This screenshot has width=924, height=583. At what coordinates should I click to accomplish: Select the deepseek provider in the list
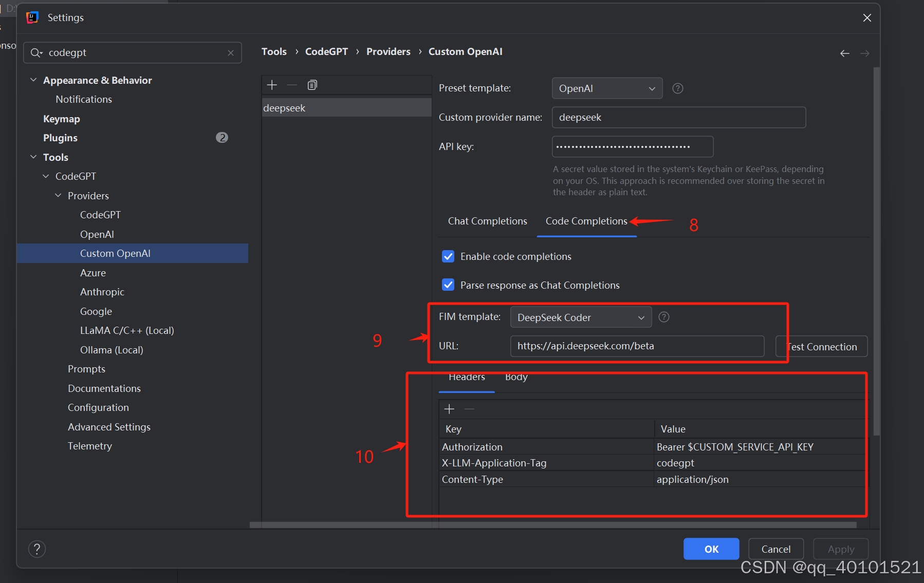point(347,108)
